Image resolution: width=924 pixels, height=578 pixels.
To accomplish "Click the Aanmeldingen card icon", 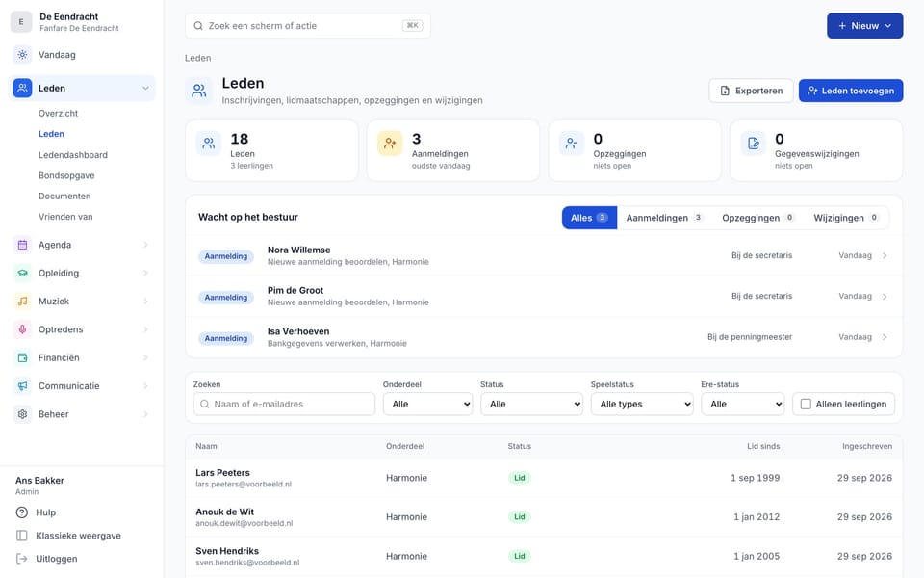I will coord(390,144).
